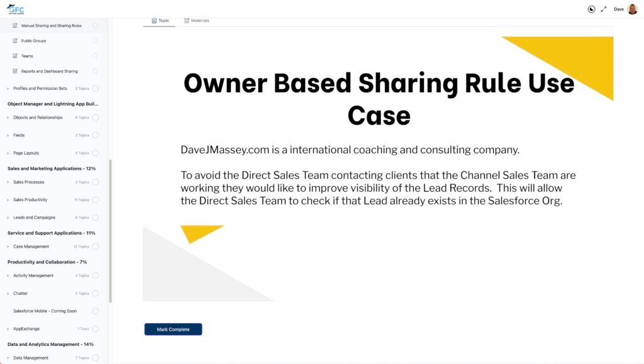
Task: Toggle the Sales Productivity completion circle
Action: pos(96,200)
